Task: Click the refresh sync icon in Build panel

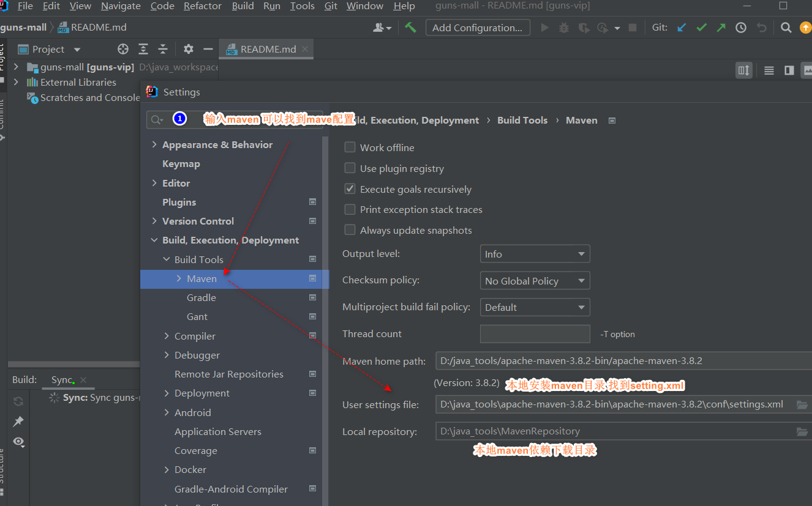Action: [18, 401]
